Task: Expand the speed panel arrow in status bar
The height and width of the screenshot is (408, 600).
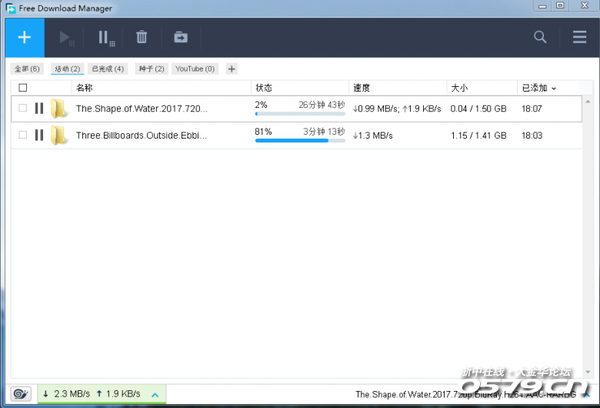Action: [155, 395]
